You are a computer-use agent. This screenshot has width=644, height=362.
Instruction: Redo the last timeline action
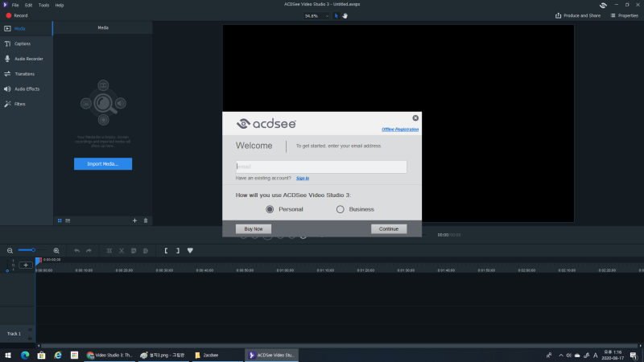(x=89, y=250)
